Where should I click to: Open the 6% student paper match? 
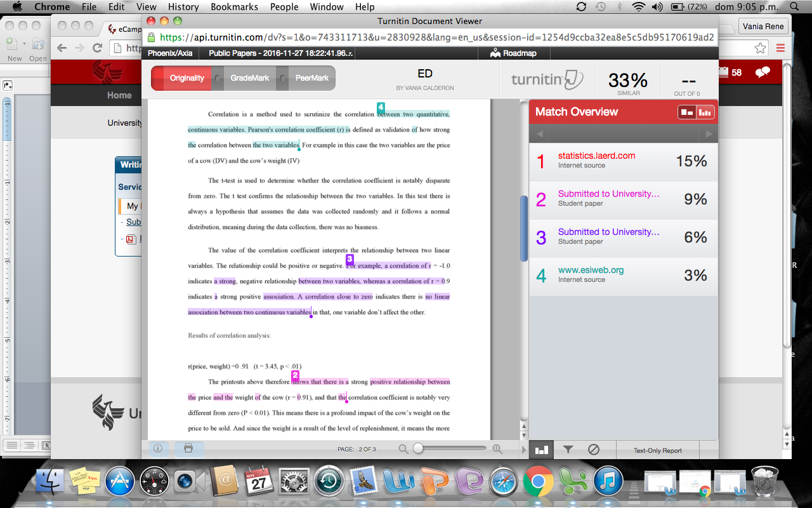coord(624,237)
